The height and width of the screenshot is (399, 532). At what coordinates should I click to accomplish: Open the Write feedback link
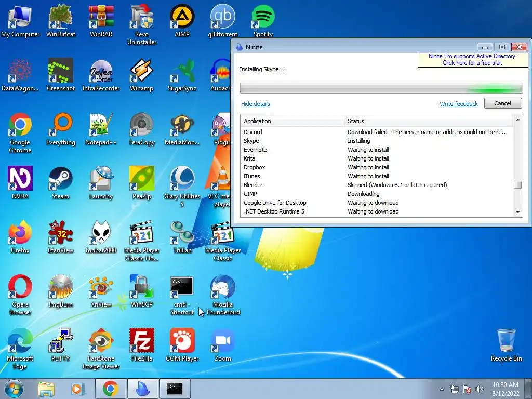pos(459,104)
